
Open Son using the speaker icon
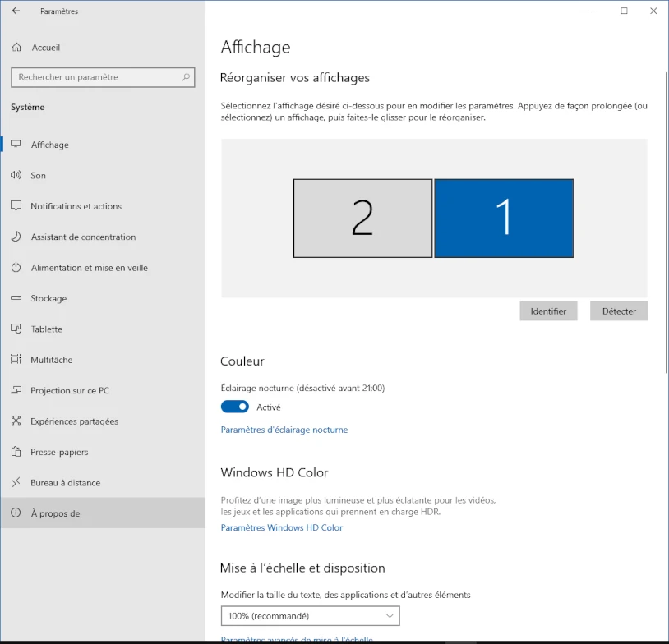17,175
